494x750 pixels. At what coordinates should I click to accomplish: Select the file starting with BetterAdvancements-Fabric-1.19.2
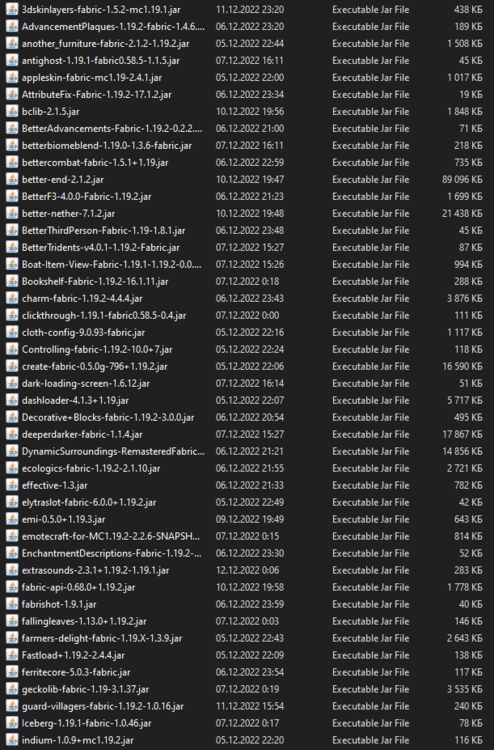click(x=112, y=129)
